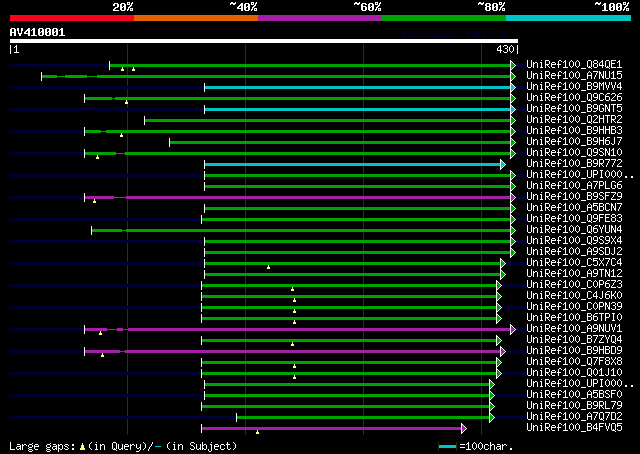The height and width of the screenshot is (454, 640).
Task: Click the arrowhead ending the Q84QE1 alignment bar
Action: point(513,65)
